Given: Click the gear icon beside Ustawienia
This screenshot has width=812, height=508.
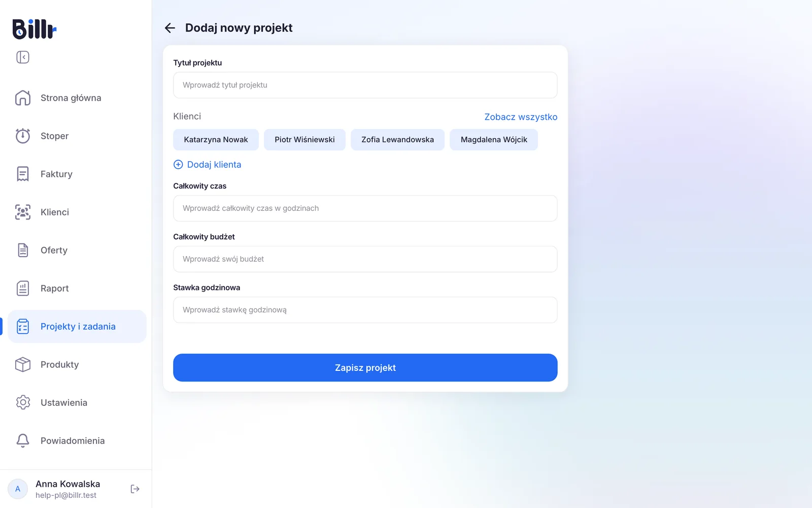Looking at the screenshot, I should point(23,402).
